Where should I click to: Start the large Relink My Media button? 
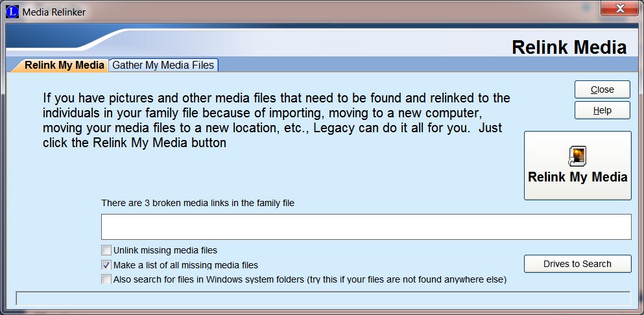click(577, 165)
